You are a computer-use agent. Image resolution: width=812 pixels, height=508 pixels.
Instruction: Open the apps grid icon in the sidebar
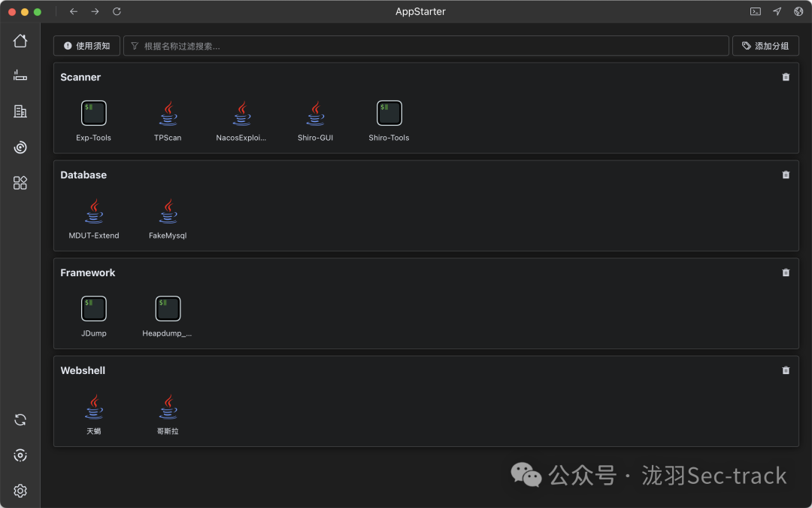click(20, 182)
